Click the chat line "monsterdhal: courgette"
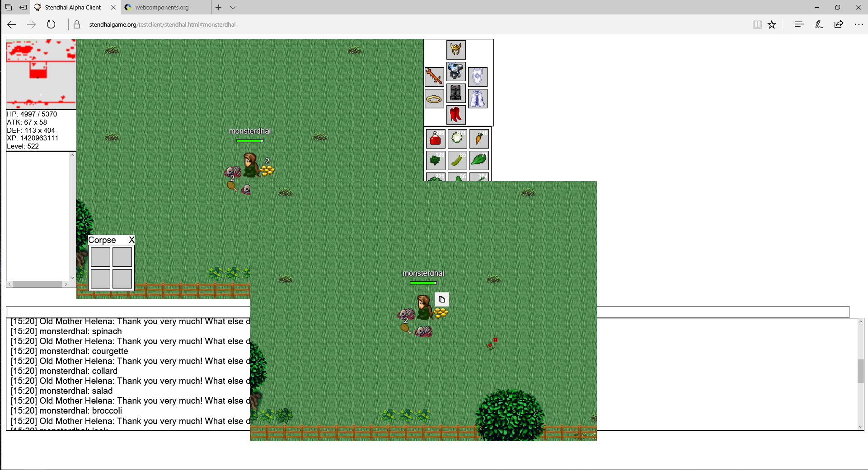868x470 pixels. [x=69, y=351]
